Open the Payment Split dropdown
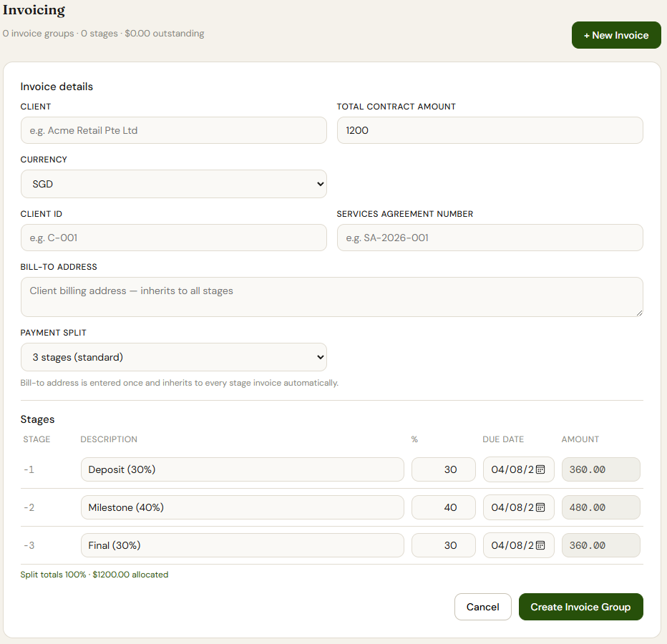667x644 pixels. (x=174, y=357)
